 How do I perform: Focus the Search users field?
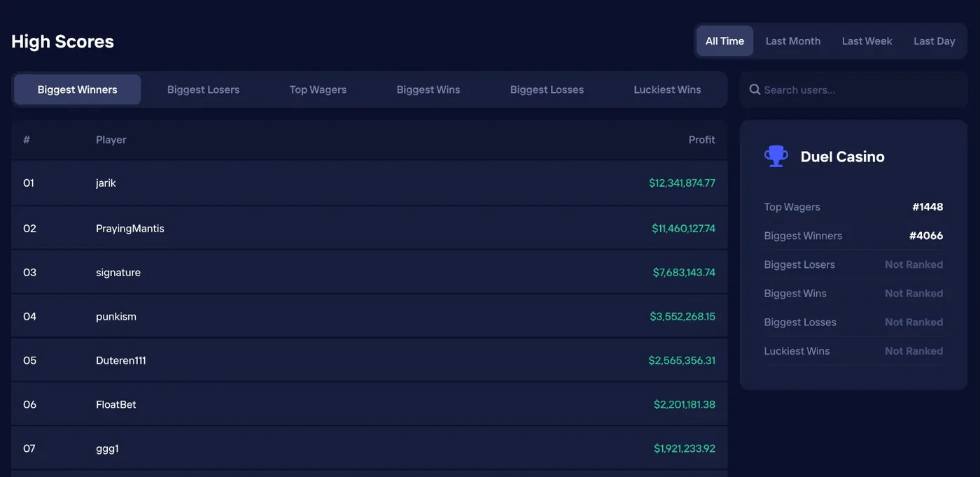pos(853,90)
